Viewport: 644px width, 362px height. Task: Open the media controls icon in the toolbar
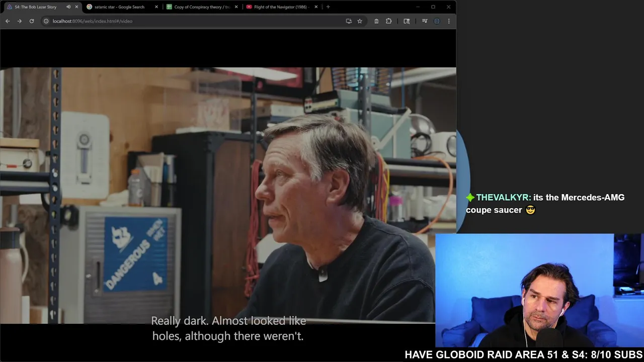(x=425, y=21)
